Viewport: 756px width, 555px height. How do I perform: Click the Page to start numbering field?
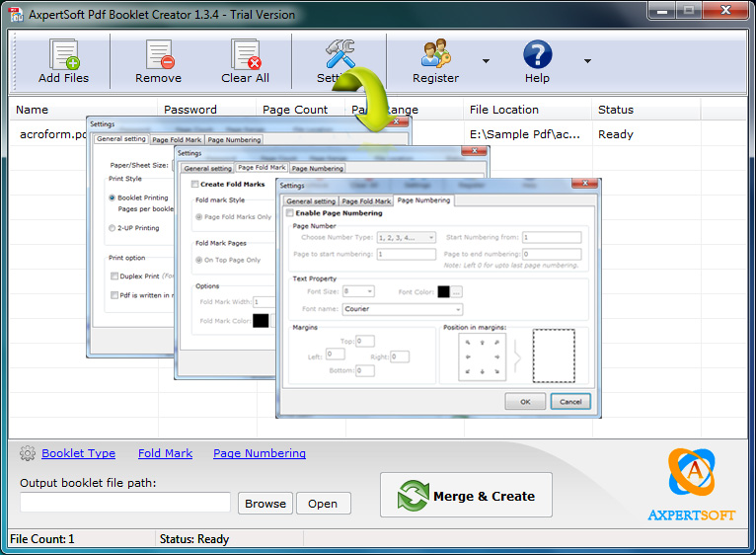[407, 254]
